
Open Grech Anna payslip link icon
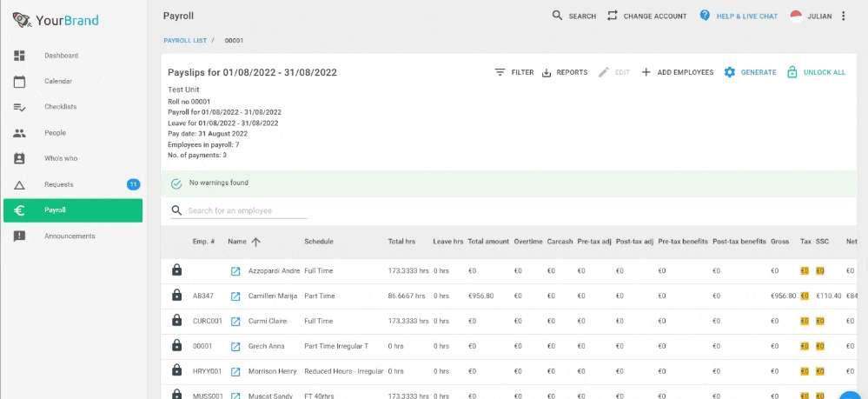pyautogui.click(x=235, y=346)
